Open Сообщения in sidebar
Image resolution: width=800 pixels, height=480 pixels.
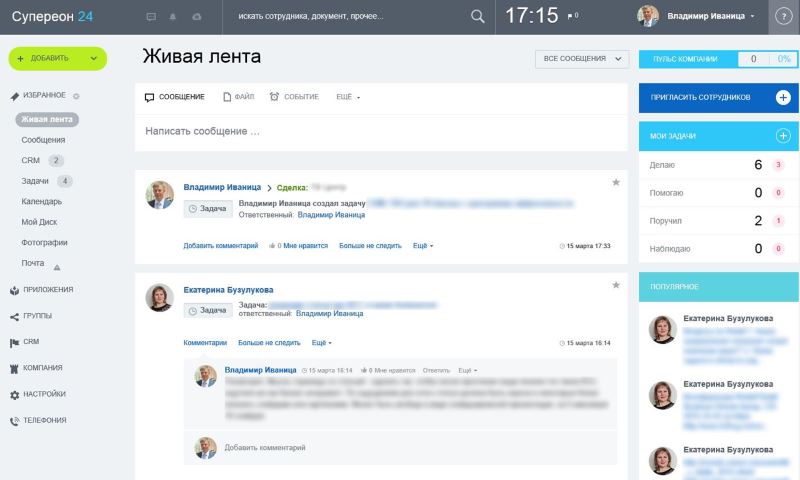pos(43,140)
